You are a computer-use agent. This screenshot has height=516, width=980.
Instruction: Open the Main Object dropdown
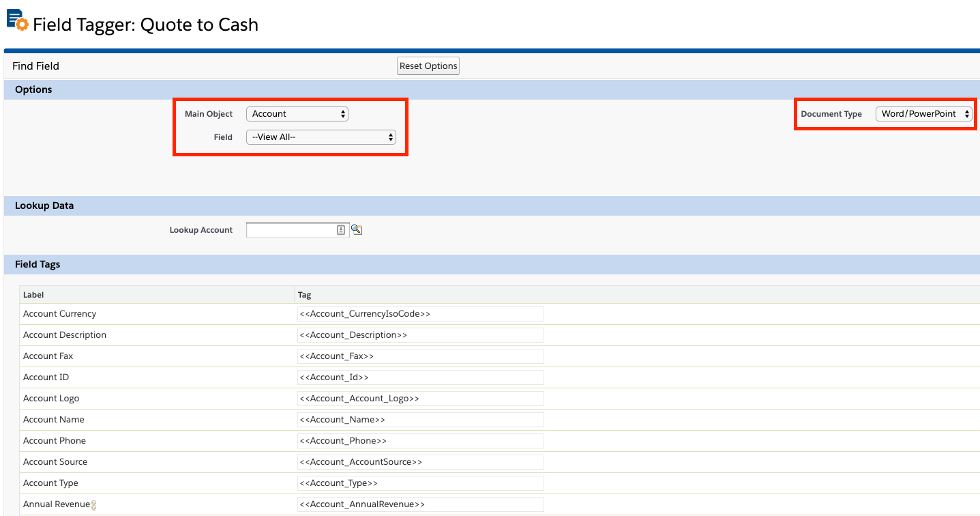coord(297,114)
